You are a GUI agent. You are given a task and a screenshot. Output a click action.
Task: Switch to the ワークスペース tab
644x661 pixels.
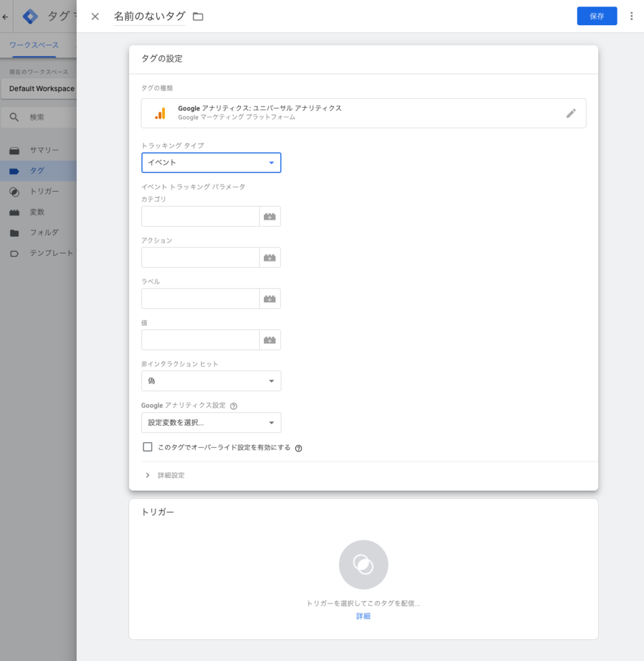pos(34,45)
